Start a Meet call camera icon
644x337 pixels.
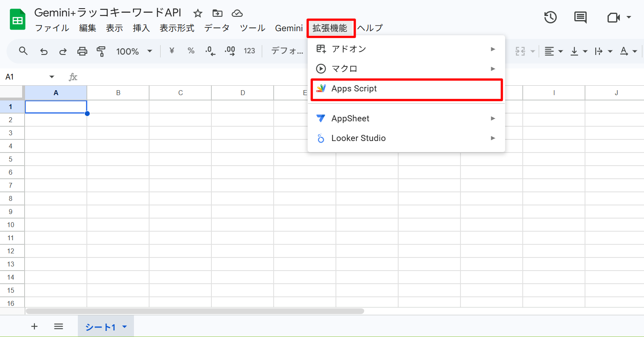(x=613, y=17)
